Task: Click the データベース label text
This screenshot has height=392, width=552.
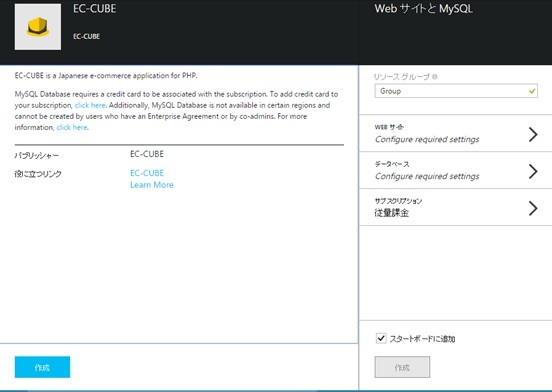Action: pos(392,164)
